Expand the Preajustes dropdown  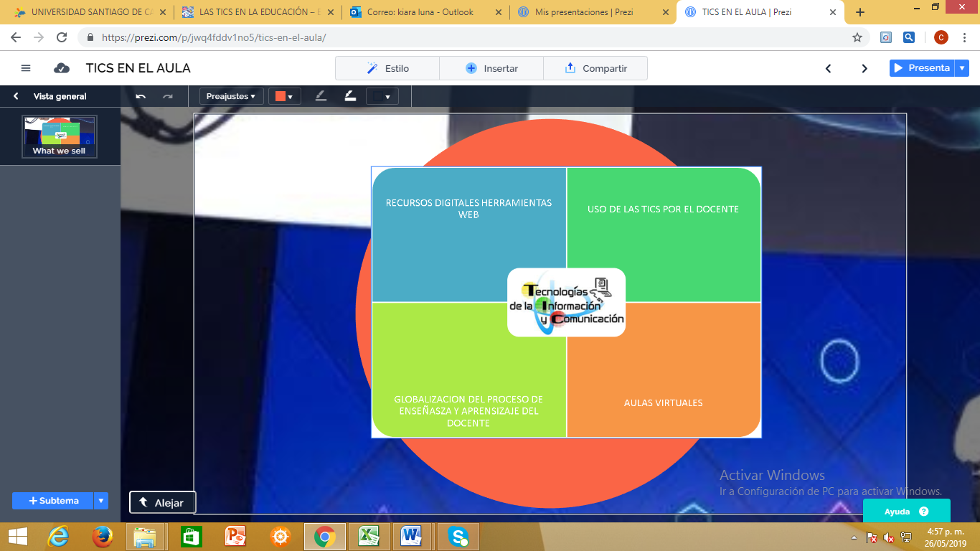pos(231,96)
